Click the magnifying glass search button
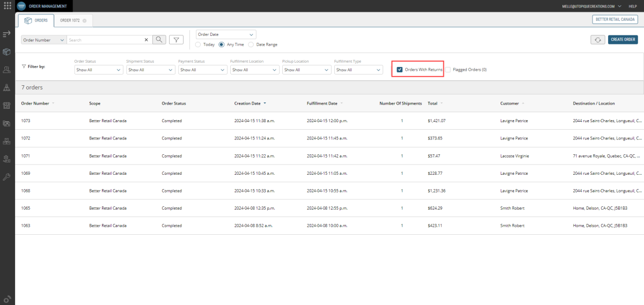Image resolution: width=644 pixels, height=305 pixels. point(159,40)
